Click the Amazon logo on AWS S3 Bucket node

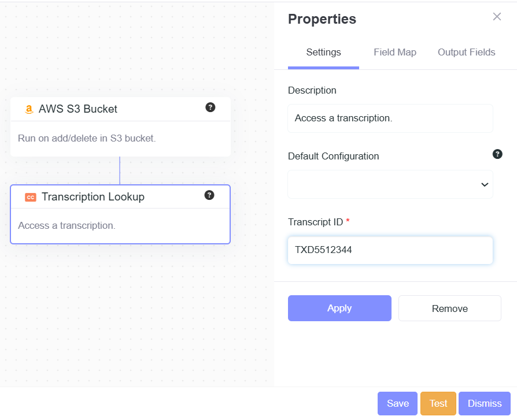(29, 109)
